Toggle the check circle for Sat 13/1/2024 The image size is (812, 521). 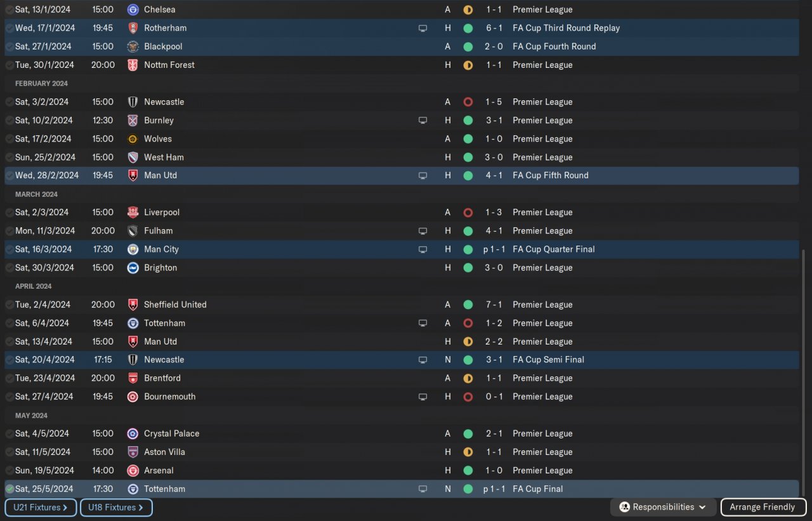click(x=10, y=10)
